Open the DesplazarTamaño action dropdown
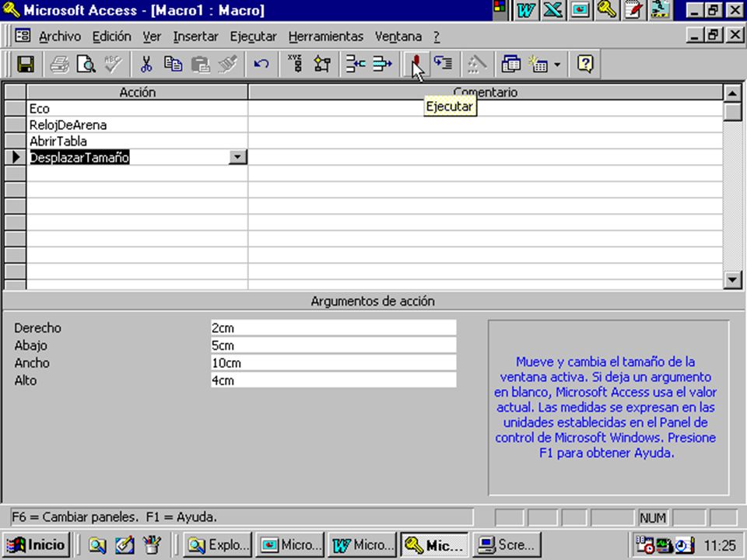Viewport: 747px width, 560px height. pyautogui.click(x=238, y=157)
